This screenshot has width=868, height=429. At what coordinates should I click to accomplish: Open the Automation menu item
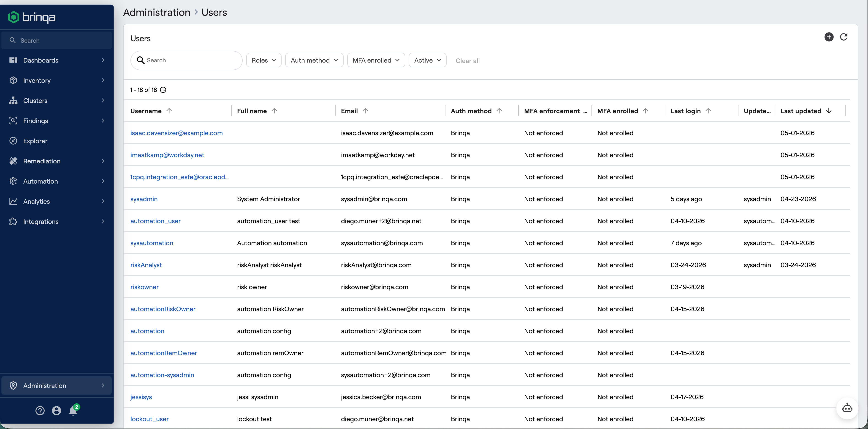tap(57, 181)
